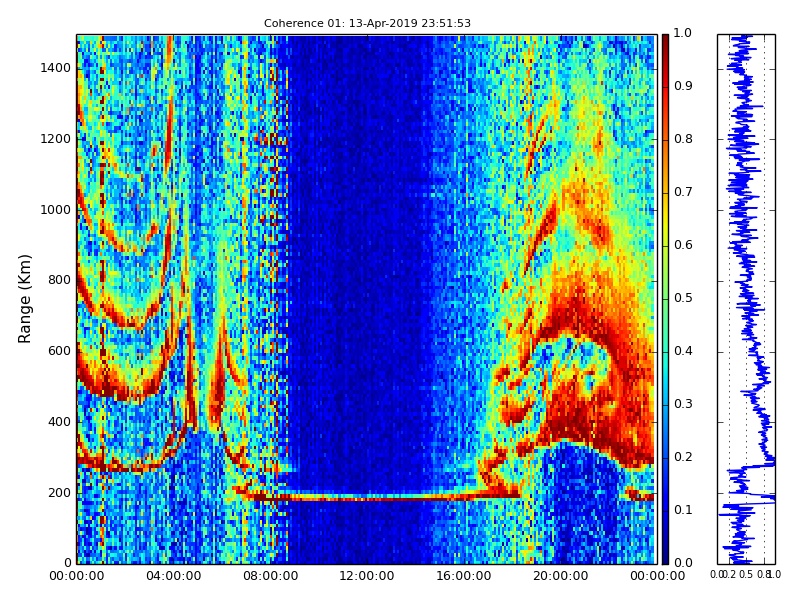800x600 pixels.
Task: Click the 16:00:00 time axis label
Action: pyautogui.click(x=464, y=576)
